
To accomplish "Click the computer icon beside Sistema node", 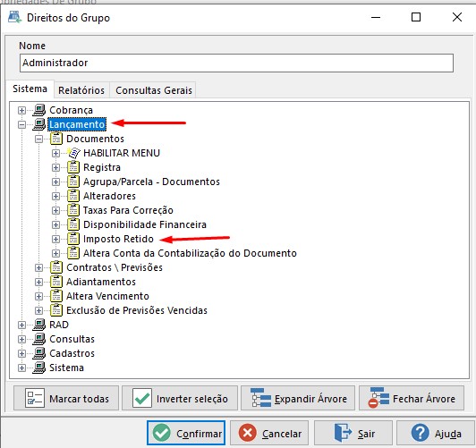I will [39, 368].
